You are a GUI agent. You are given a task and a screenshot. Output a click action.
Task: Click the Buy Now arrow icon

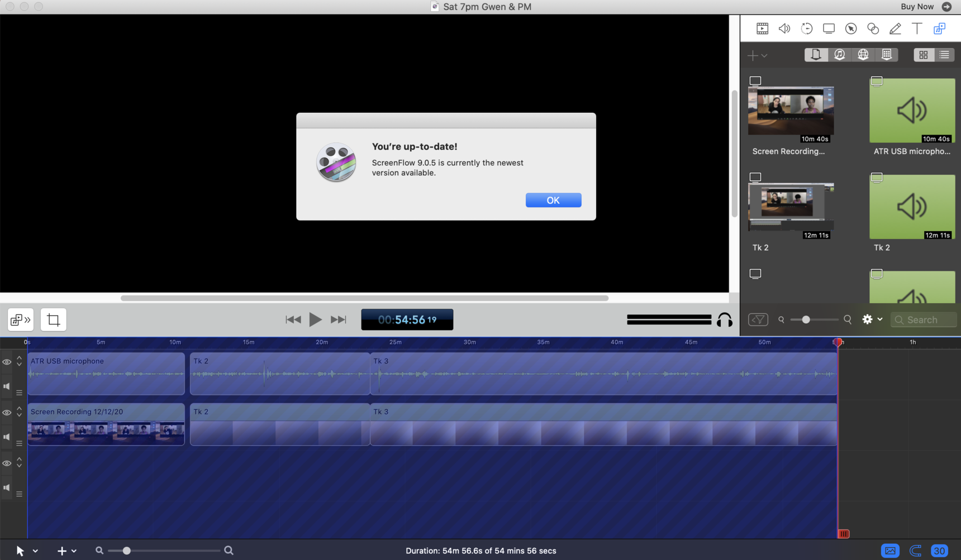click(946, 7)
